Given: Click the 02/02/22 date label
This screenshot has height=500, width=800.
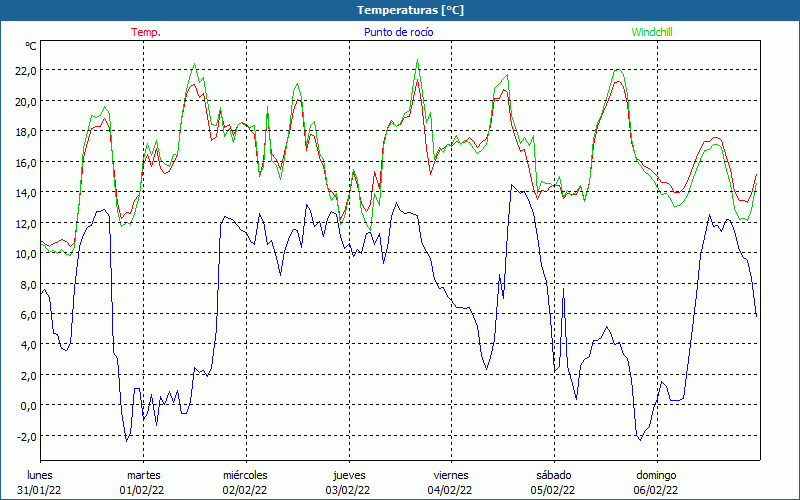Looking at the screenshot, I should (245, 490).
